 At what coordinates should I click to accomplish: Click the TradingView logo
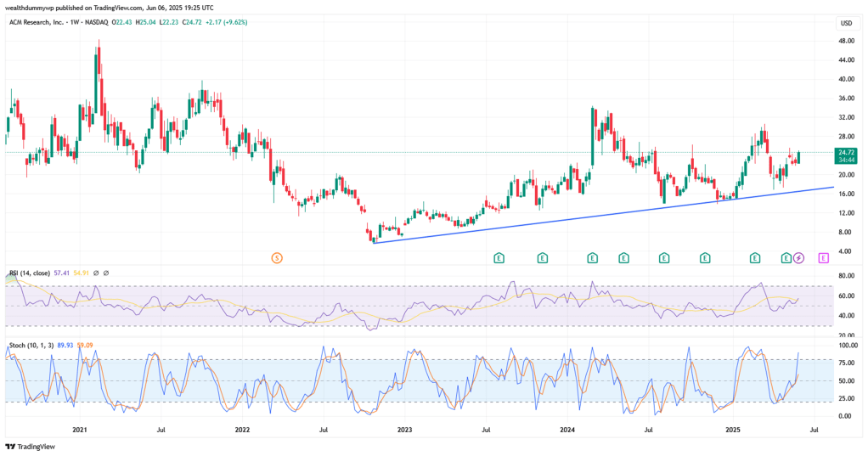pos(31,447)
